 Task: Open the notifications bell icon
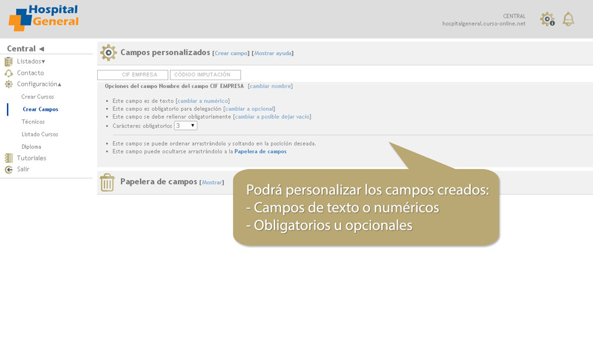pyautogui.click(x=568, y=20)
